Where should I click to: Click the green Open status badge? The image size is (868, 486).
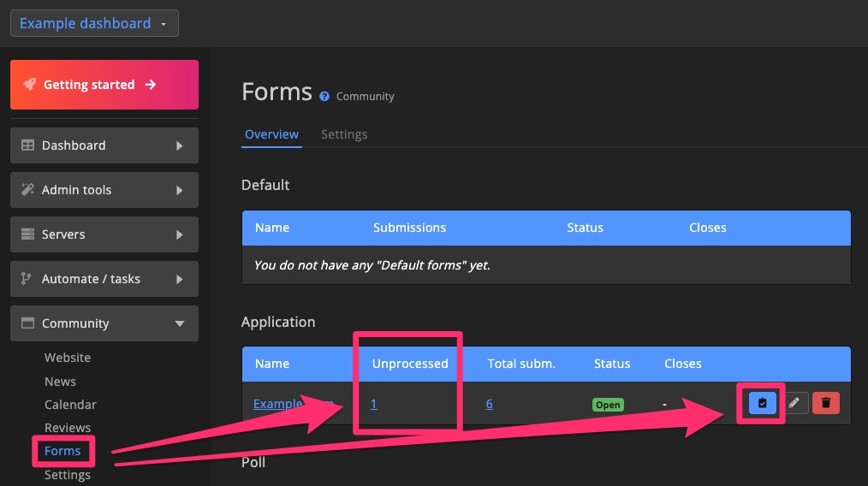[x=608, y=405]
